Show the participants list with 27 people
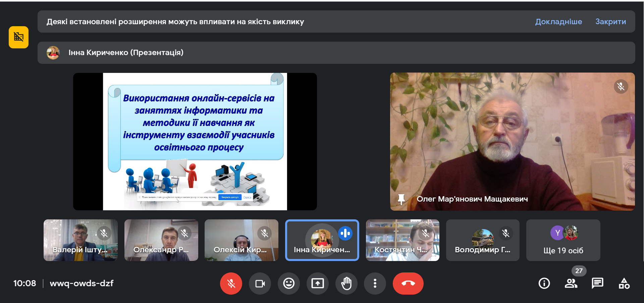The height and width of the screenshot is (303, 644). click(571, 284)
